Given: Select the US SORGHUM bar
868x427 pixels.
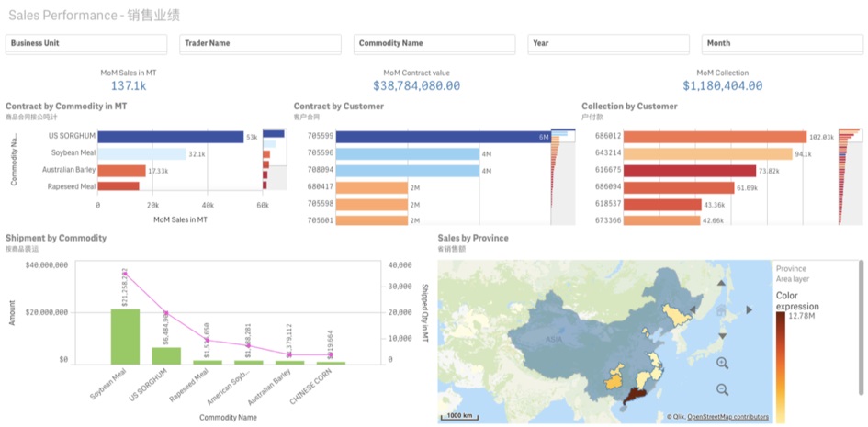Looking at the screenshot, I should click(x=170, y=137).
